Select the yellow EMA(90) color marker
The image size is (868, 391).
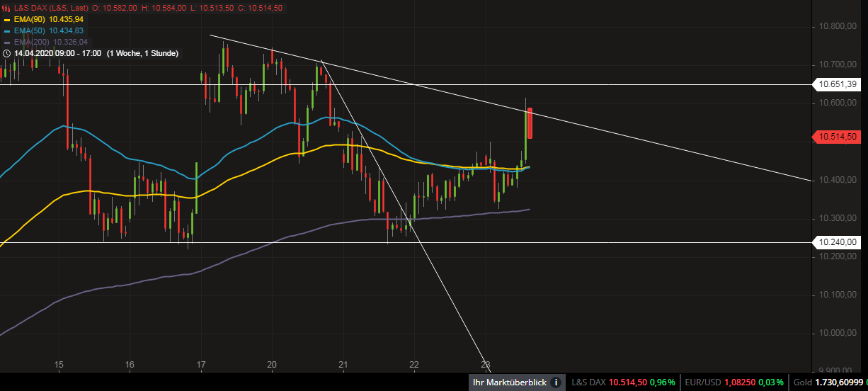(x=6, y=19)
